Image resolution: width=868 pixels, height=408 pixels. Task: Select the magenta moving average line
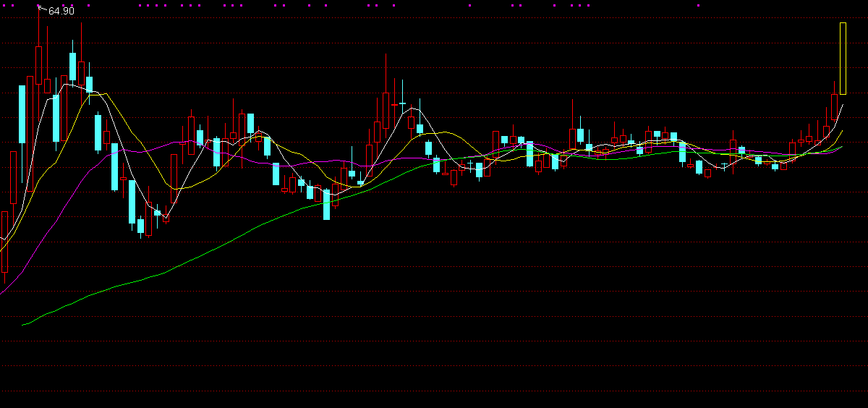click(x=65, y=210)
